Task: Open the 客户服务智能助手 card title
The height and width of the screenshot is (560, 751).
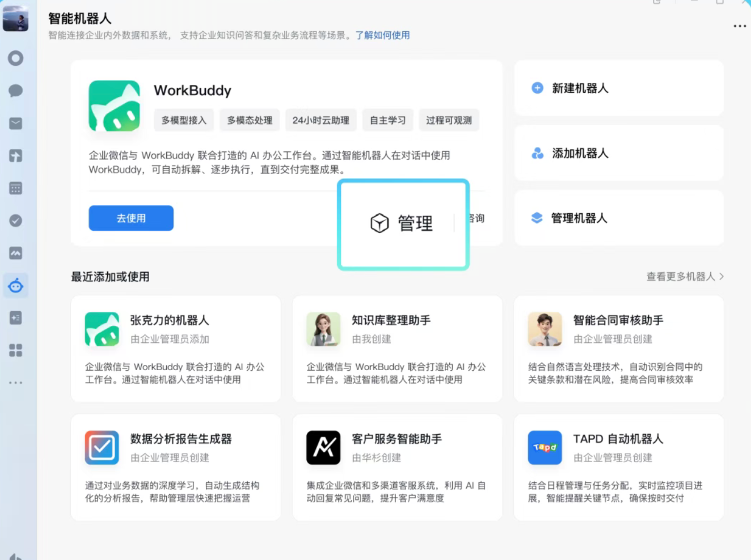Action: (397, 439)
